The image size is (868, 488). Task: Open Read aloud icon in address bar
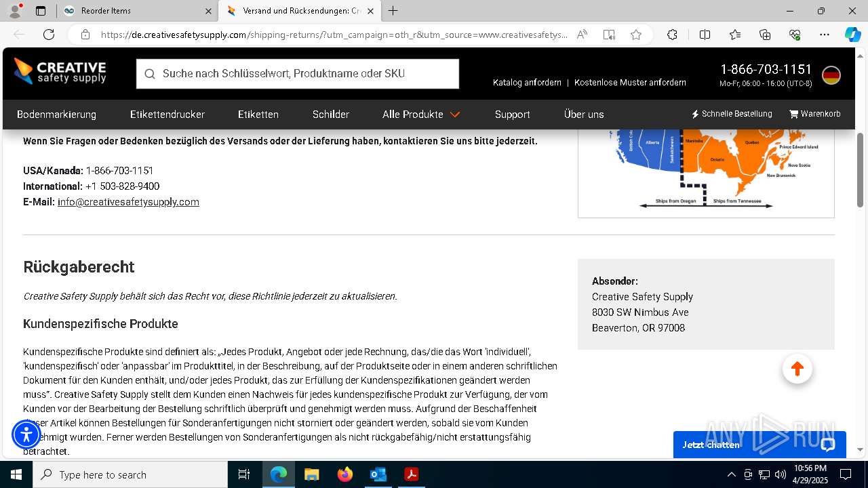(582, 35)
